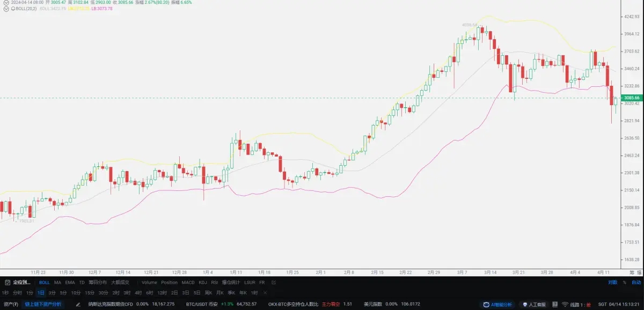Enable the LSUR indicator
Image resolution: width=644 pixels, height=310 pixels.
tap(250, 282)
